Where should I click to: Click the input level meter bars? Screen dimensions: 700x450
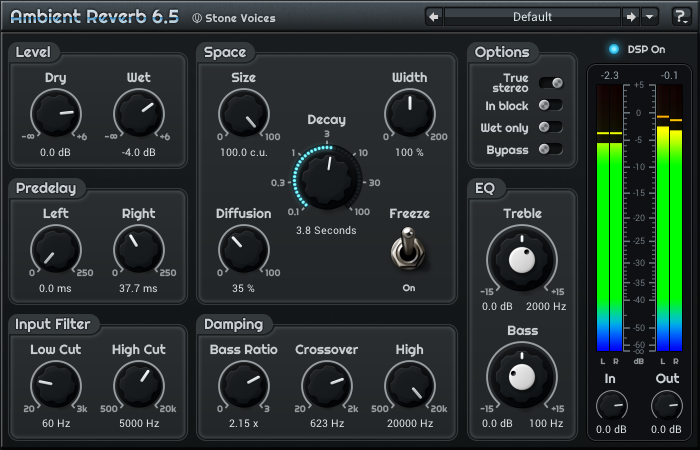(x=609, y=218)
